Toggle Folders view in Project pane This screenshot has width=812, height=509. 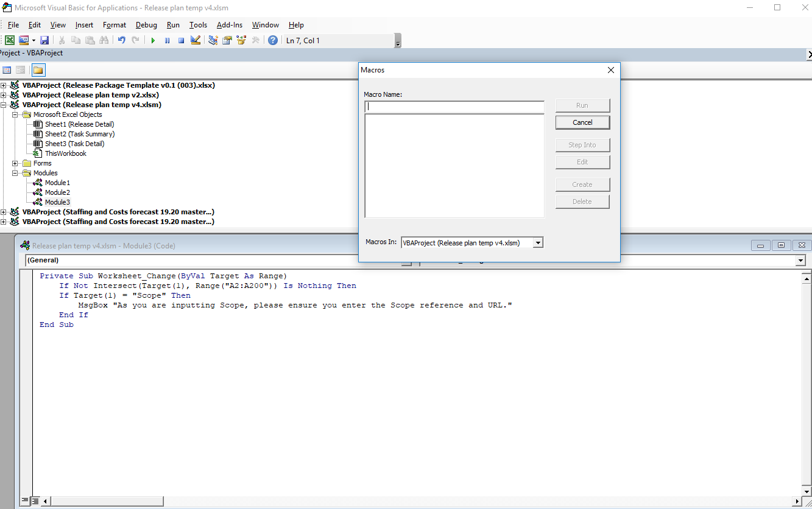coord(38,70)
